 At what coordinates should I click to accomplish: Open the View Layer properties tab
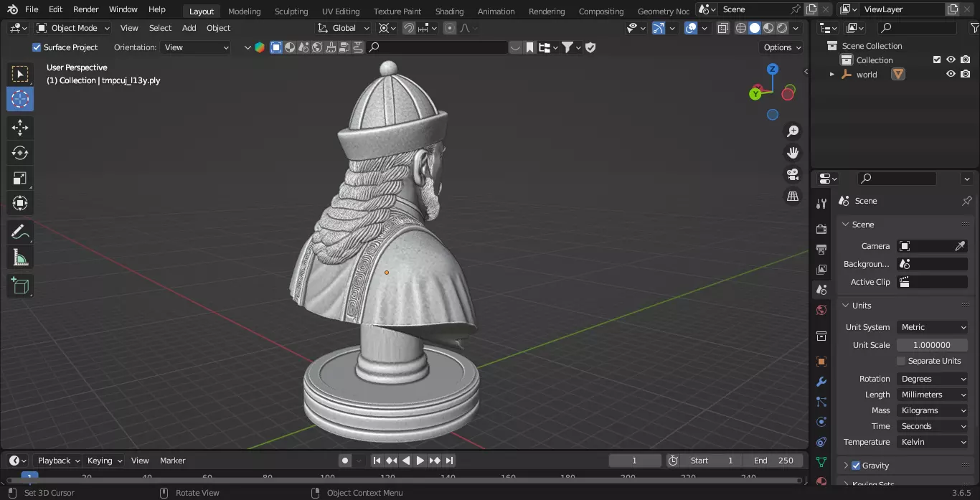pos(821,269)
